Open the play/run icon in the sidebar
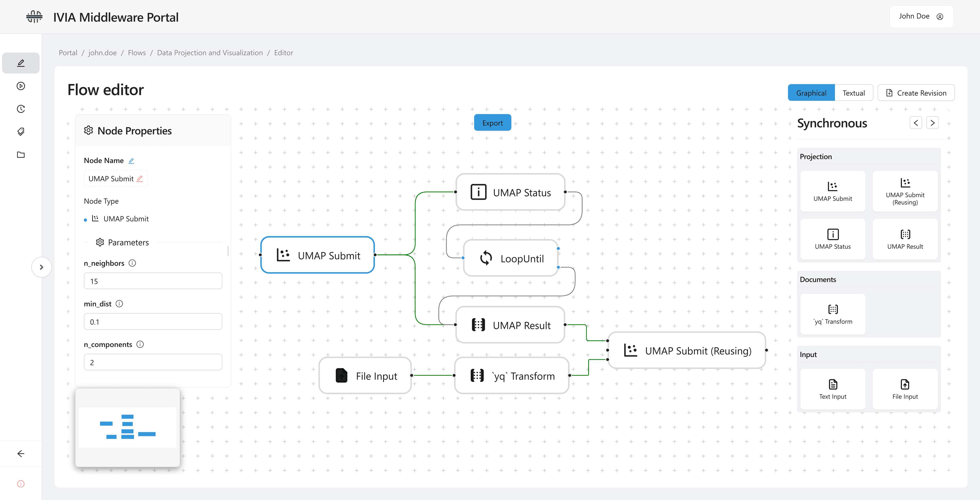The height and width of the screenshot is (500, 980). [21, 86]
